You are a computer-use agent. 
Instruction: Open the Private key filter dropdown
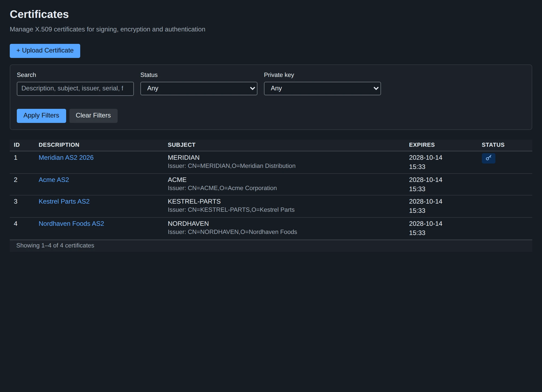(322, 89)
